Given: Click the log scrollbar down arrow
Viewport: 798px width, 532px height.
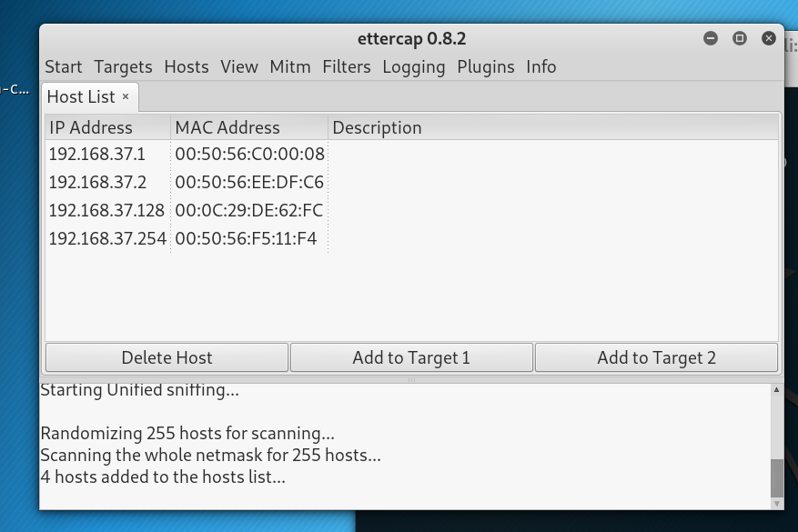Looking at the screenshot, I should pos(777,504).
